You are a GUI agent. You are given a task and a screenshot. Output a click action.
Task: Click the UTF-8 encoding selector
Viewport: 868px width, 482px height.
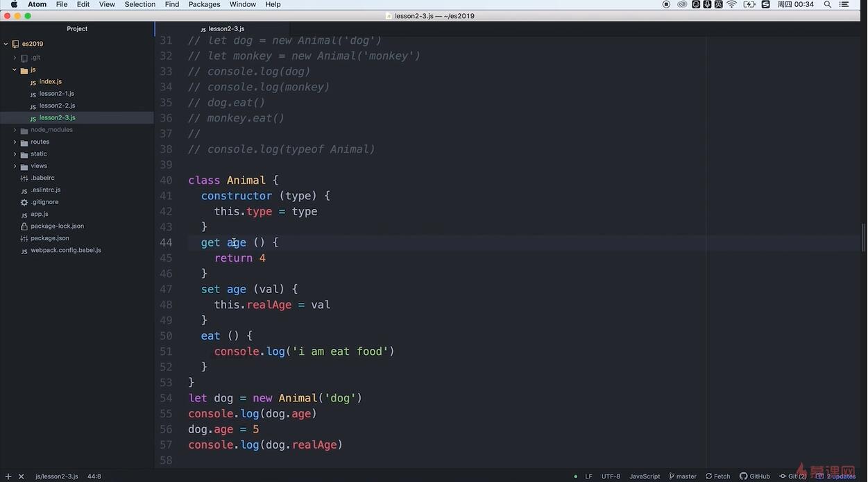(611, 476)
